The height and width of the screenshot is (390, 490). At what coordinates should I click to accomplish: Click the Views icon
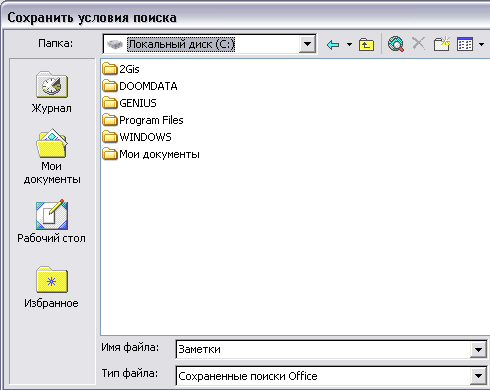[x=465, y=44]
